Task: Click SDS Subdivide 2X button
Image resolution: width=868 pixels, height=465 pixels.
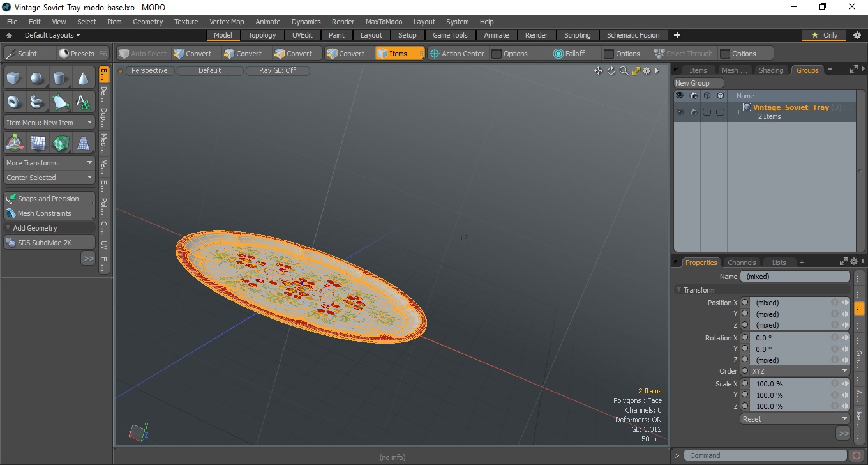Action: pyautogui.click(x=50, y=243)
